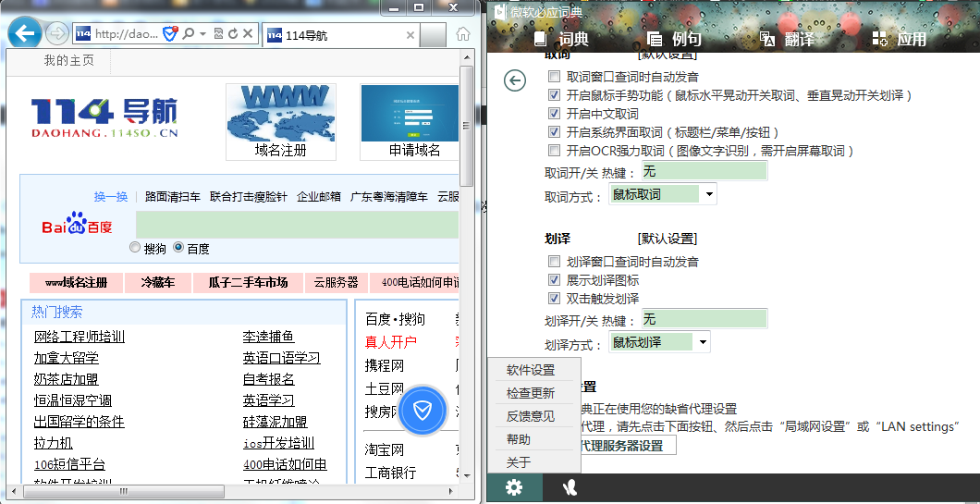Uncheck 开启系统界面取词 option
Screen dimensions: 980x504
click(x=554, y=132)
